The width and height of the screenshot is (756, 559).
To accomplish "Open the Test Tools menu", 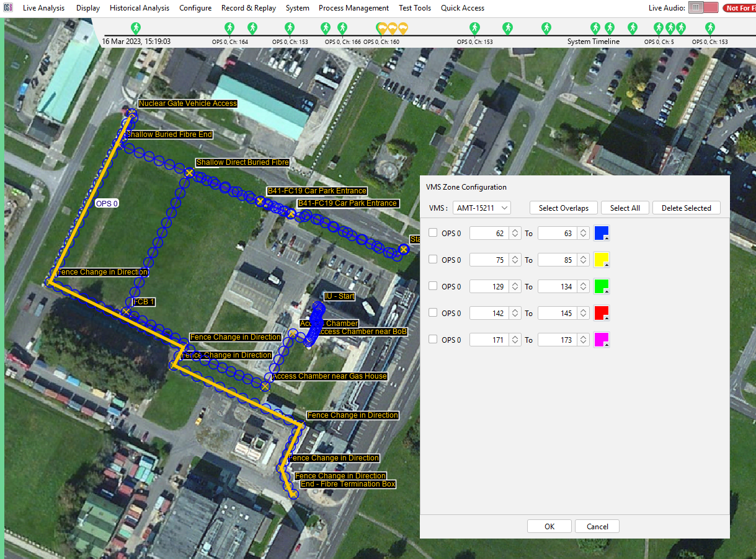I will point(414,8).
